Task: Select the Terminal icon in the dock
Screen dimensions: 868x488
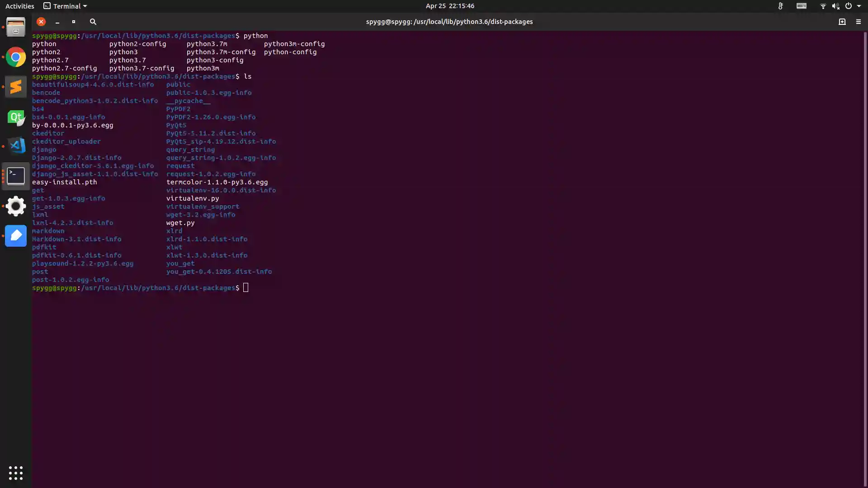Action: click(16, 176)
